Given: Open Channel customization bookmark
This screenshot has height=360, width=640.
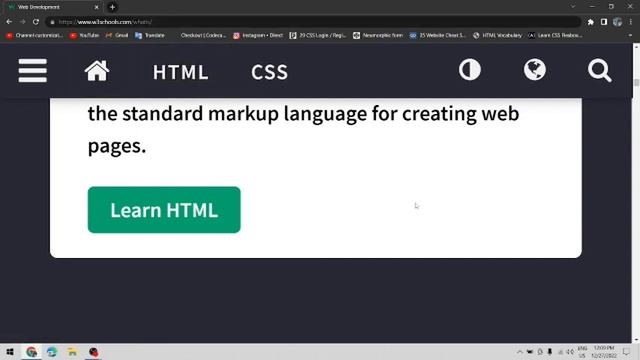Looking at the screenshot, I should pyautogui.click(x=34, y=36).
